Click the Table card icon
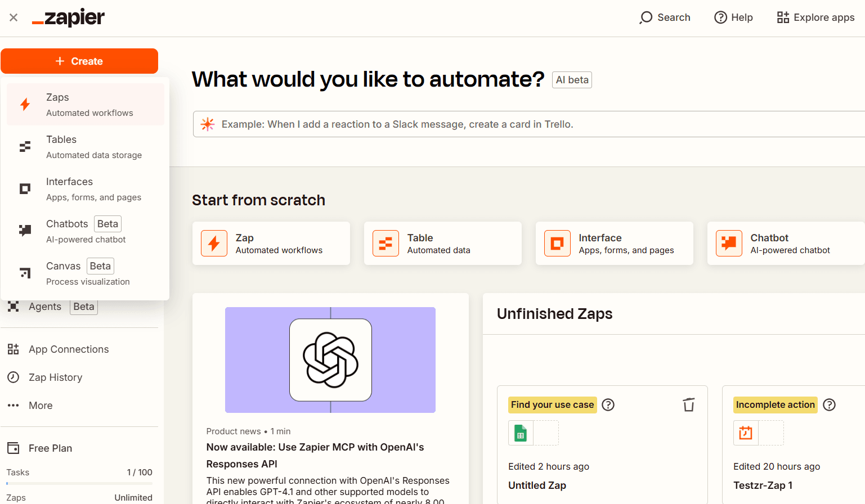Image resolution: width=865 pixels, height=504 pixels. pos(386,244)
